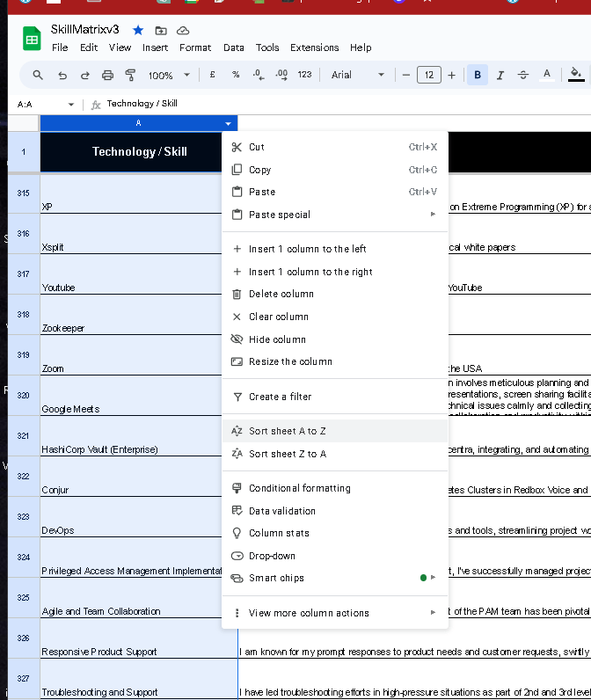Click the column A header dropdown arrow
The image size is (591, 700).
[x=228, y=124]
